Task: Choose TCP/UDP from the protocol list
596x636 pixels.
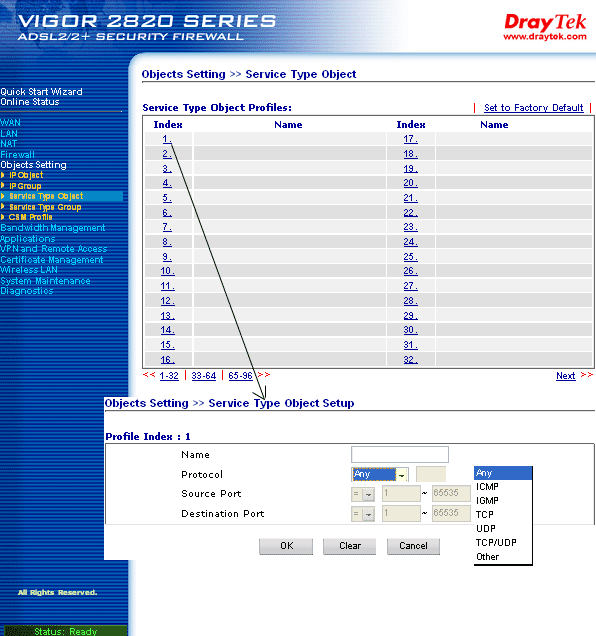Action: (x=496, y=543)
